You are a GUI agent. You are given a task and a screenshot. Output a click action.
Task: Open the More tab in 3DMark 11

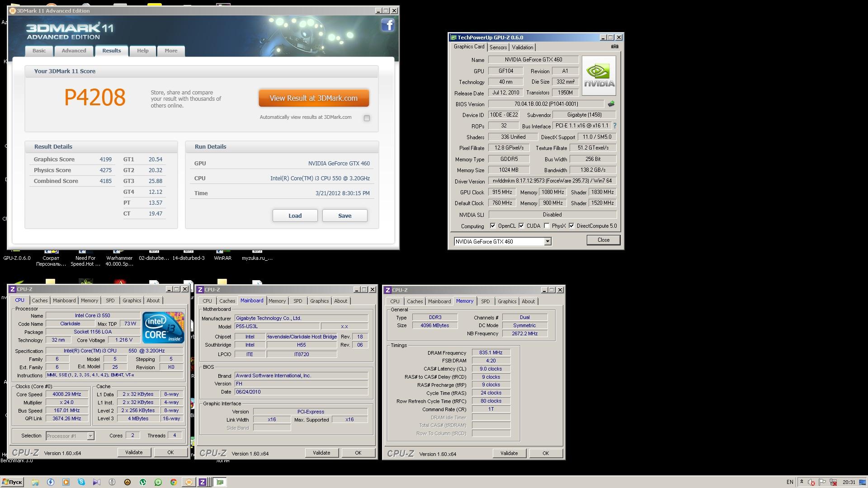coord(171,51)
